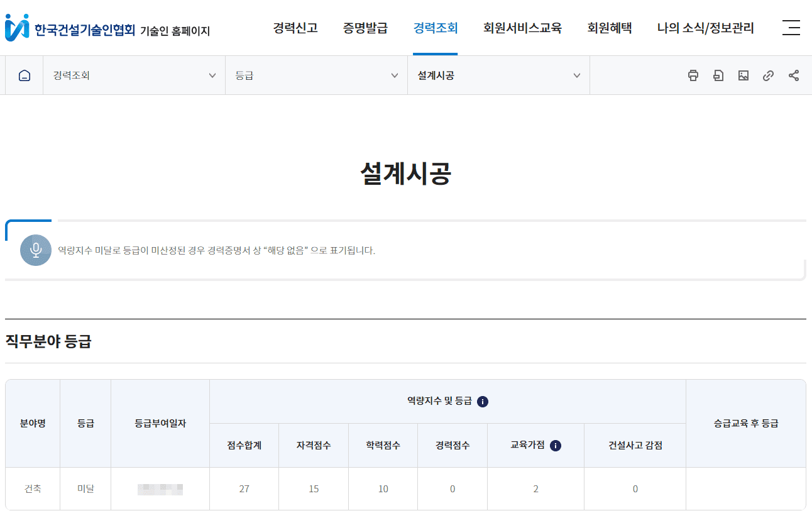Select the document export icon

718,75
